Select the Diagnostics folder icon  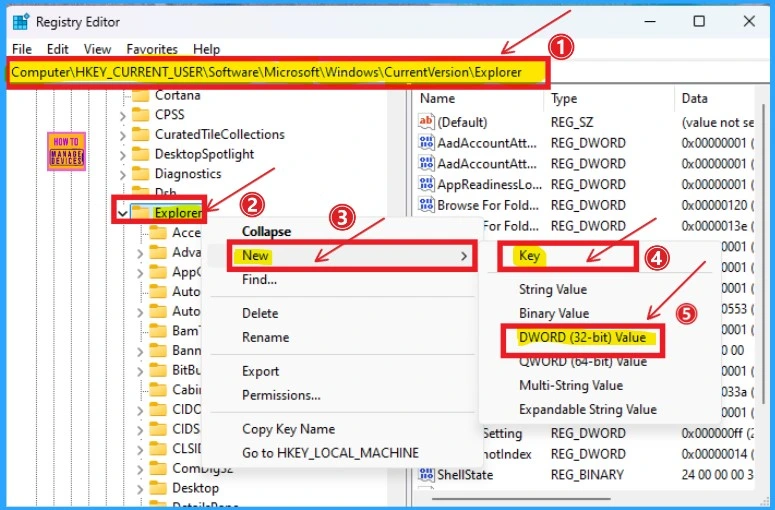pos(140,174)
